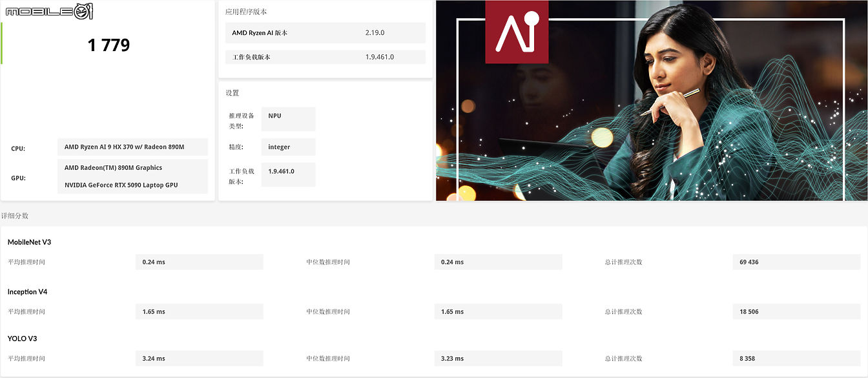Click the "YOLO V3" section title
This screenshot has width=868, height=378.
(22, 339)
